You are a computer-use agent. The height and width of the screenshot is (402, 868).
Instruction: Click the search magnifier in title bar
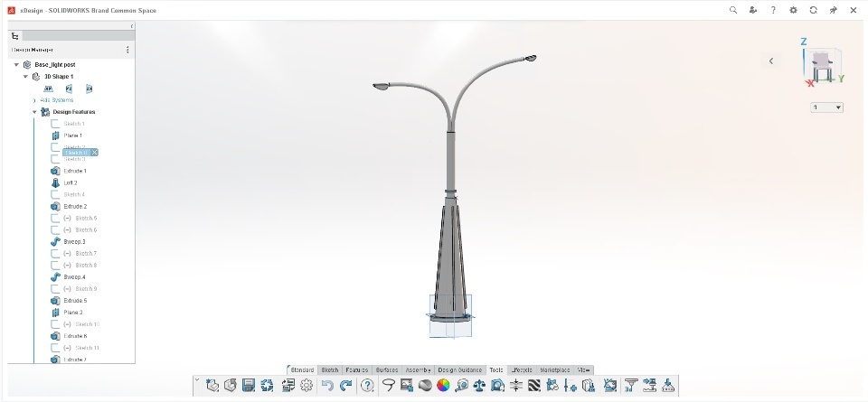(733, 10)
